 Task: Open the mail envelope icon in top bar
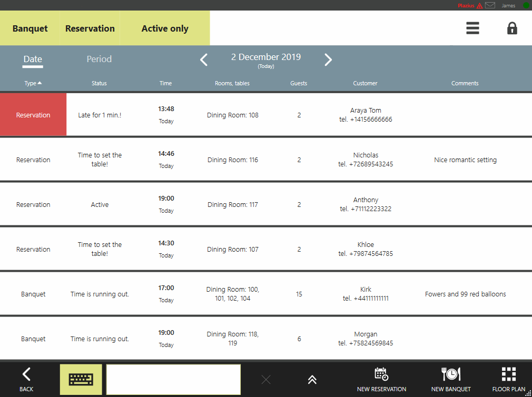(x=490, y=6)
